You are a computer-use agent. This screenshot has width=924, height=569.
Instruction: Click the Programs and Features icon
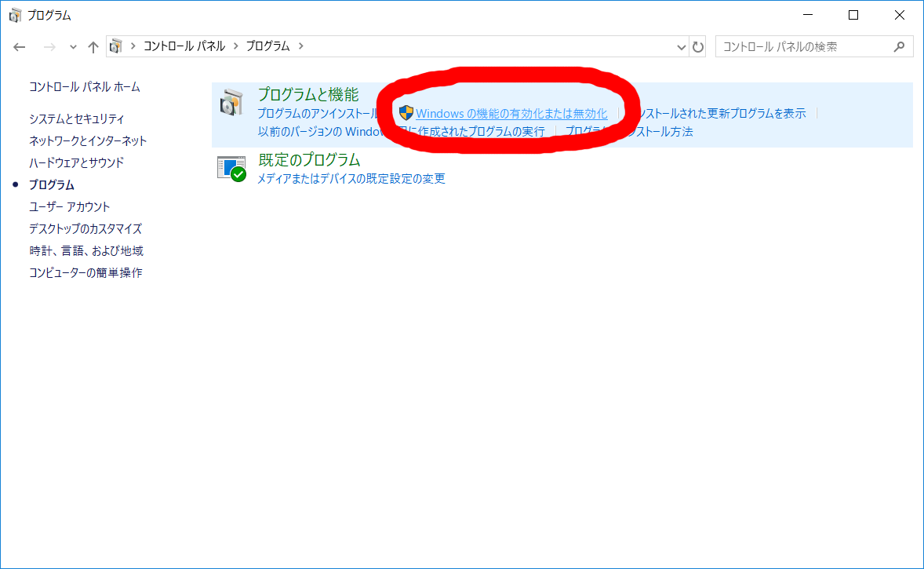pyautogui.click(x=231, y=102)
